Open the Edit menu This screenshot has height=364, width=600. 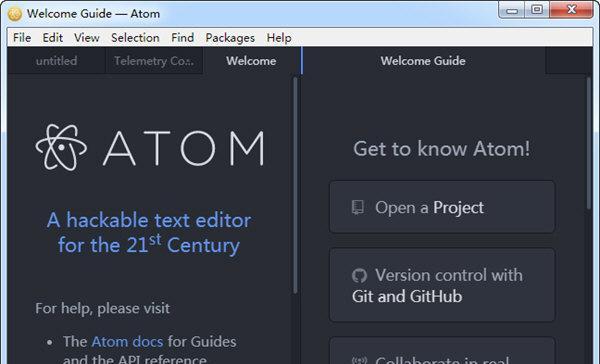[52, 38]
